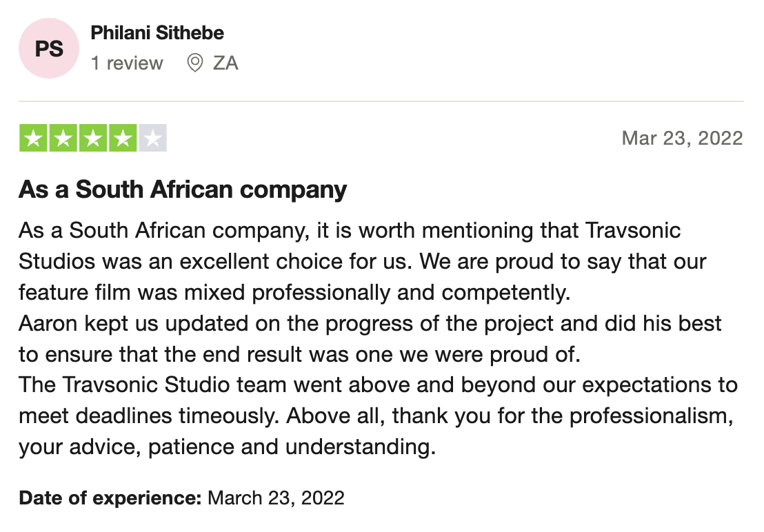The image size is (764, 532).
Task: Click the "March 23, 2022" experience date value
Action: 276,498
